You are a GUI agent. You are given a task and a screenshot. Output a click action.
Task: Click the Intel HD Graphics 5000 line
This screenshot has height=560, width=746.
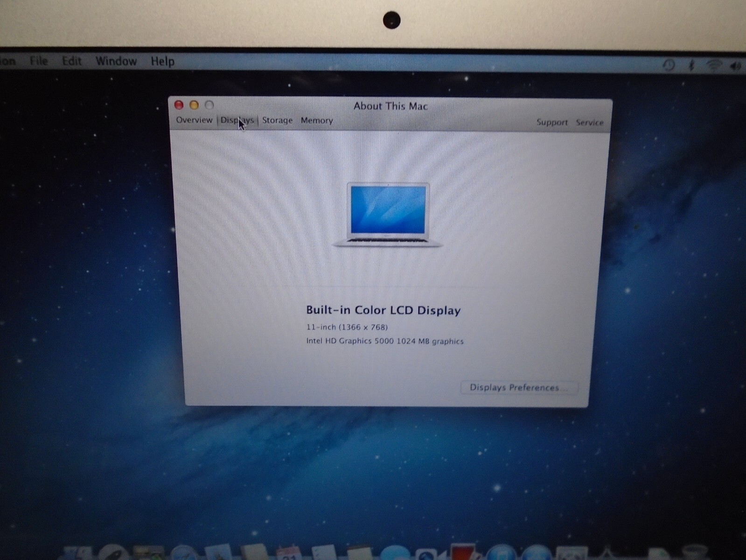[x=385, y=341]
